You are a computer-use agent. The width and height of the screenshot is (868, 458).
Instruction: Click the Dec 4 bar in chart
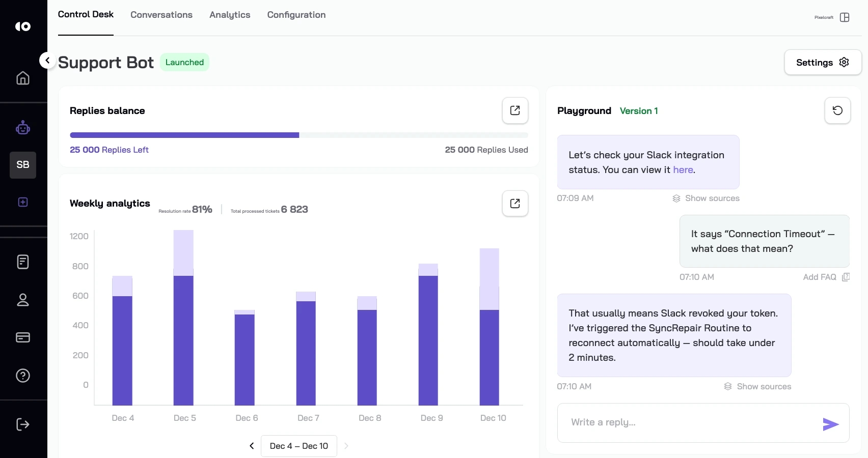(x=122, y=340)
